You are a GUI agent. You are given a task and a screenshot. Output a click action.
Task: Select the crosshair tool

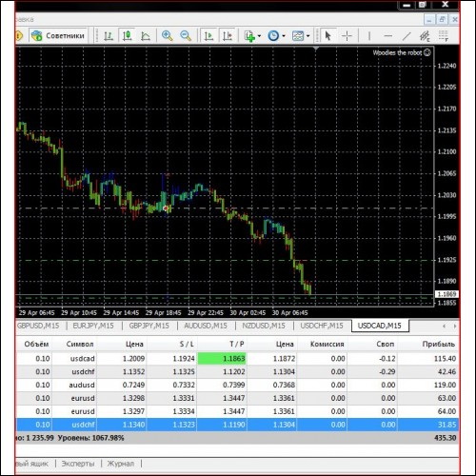(x=347, y=36)
